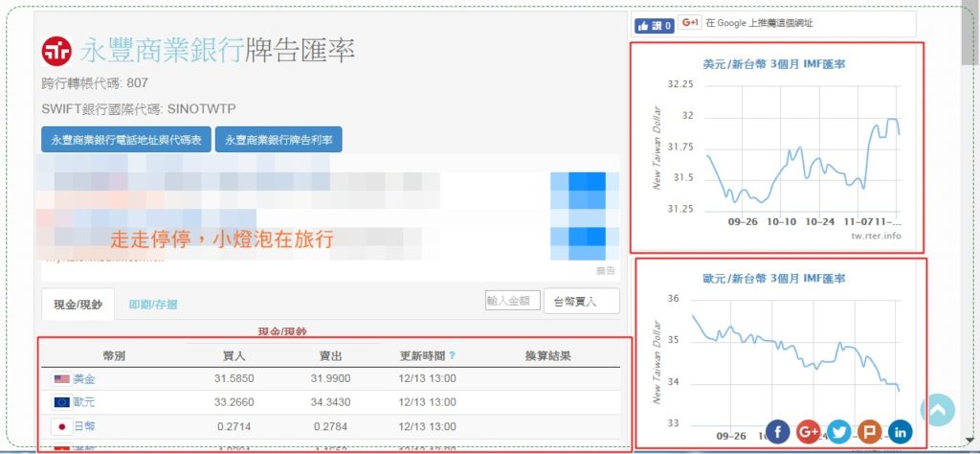Screen dimensions: 980x454
Task: Share page via Twitter round icon
Action: tap(838, 431)
